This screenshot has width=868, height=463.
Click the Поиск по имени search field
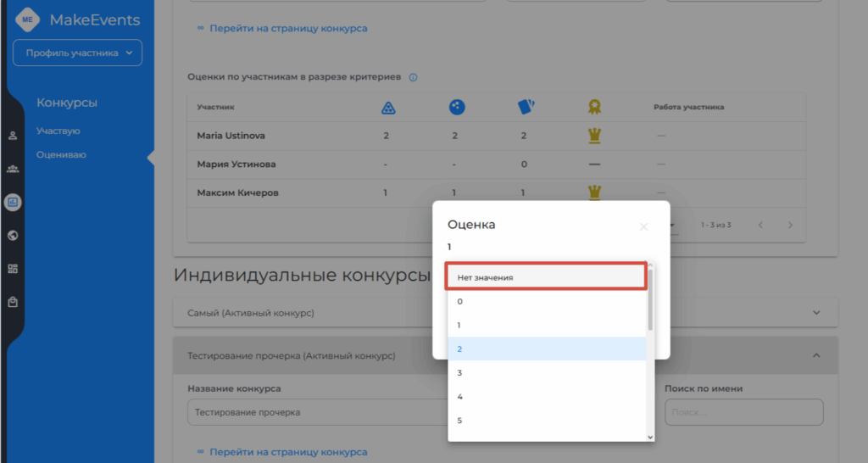pyautogui.click(x=744, y=412)
